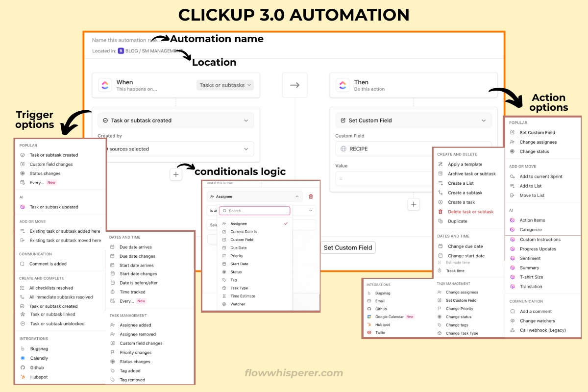Click the icon beside Task or subtask unblocked
Image resolution: width=588 pixels, height=392 pixels.
23,323
